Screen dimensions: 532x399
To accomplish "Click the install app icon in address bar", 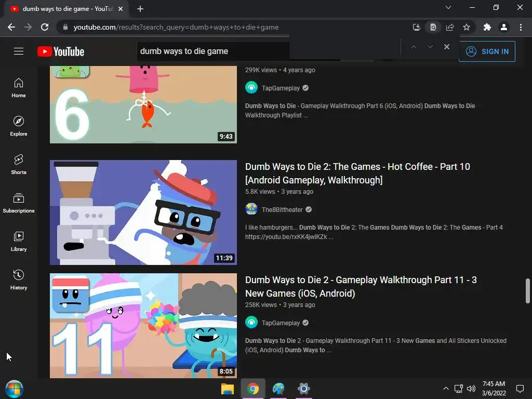I will [x=416, y=27].
